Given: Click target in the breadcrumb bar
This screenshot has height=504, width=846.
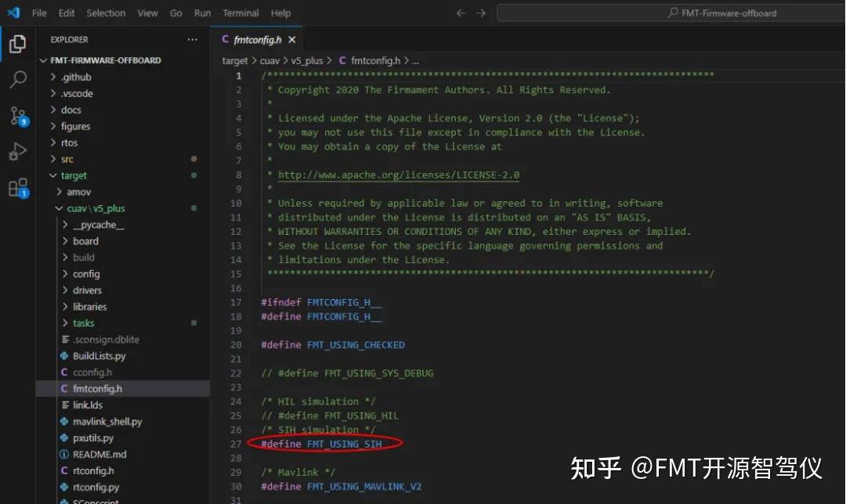Looking at the screenshot, I should [234, 60].
